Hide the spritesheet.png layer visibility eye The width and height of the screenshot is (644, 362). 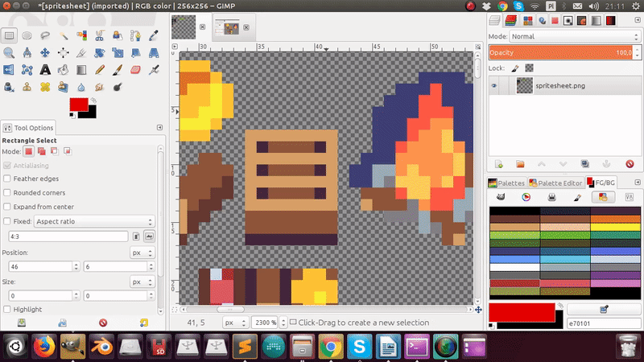click(x=494, y=86)
